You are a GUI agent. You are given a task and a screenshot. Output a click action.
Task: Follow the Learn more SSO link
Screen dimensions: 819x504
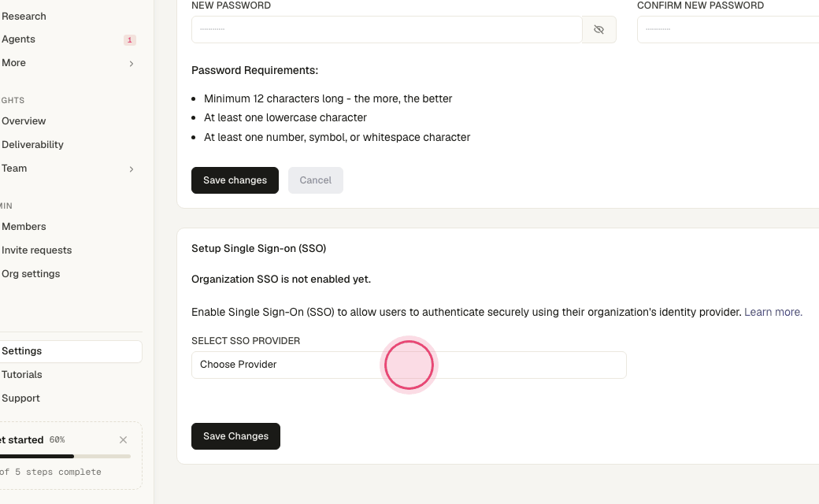pyautogui.click(x=773, y=313)
